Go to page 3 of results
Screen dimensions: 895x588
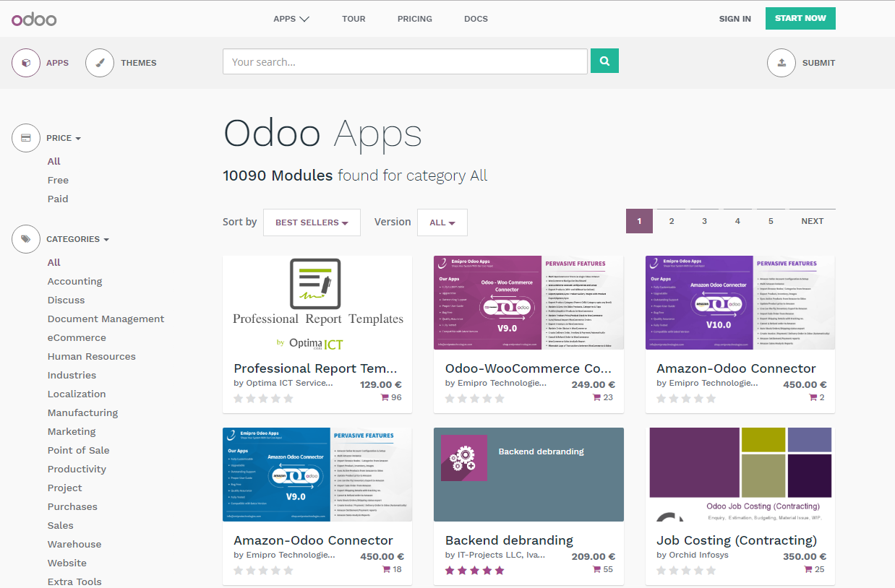[x=704, y=221]
